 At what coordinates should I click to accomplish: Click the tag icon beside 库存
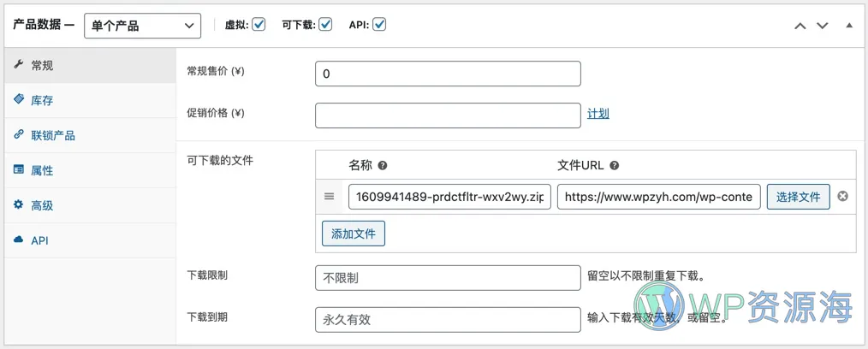(x=18, y=99)
